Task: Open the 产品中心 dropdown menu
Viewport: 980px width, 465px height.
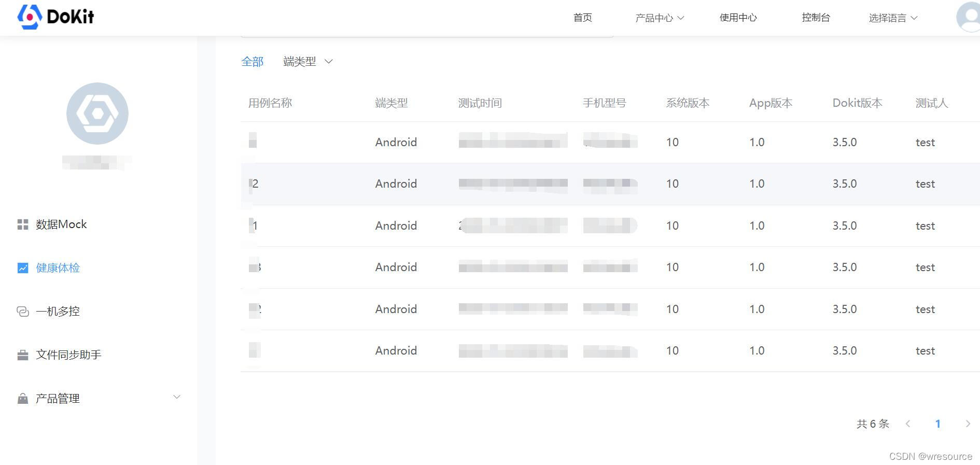Action: tap(660, 18)
